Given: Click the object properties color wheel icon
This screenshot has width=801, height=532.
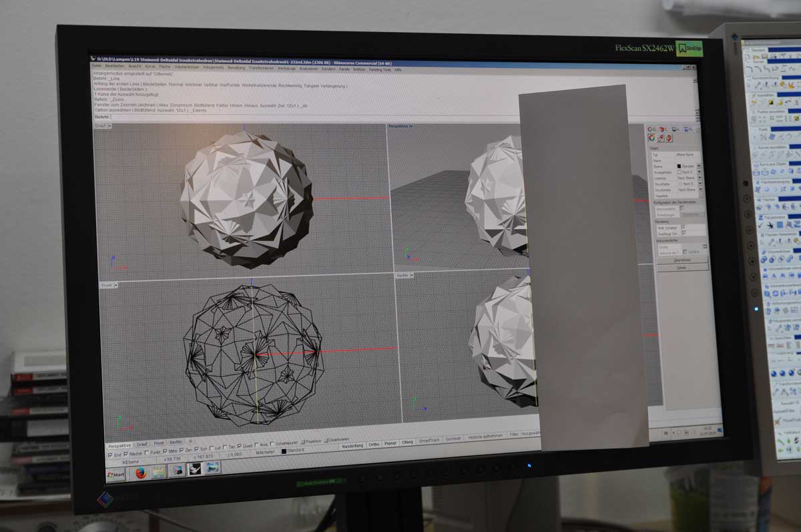Looking at the screenshot, I should tap(651, 138).
